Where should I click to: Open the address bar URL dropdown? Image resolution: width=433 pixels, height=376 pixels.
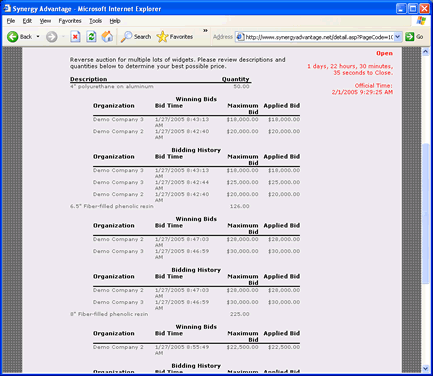point(398,37)
